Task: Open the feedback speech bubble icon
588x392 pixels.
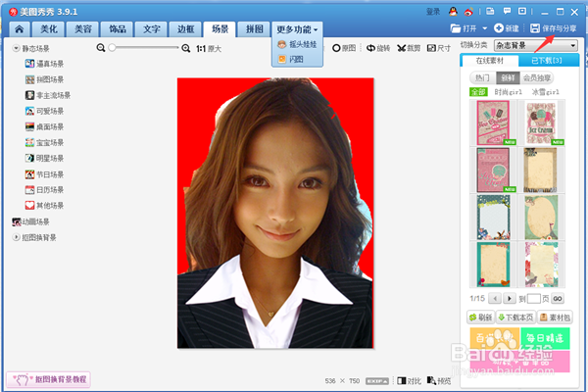Action: coord(507,11)
